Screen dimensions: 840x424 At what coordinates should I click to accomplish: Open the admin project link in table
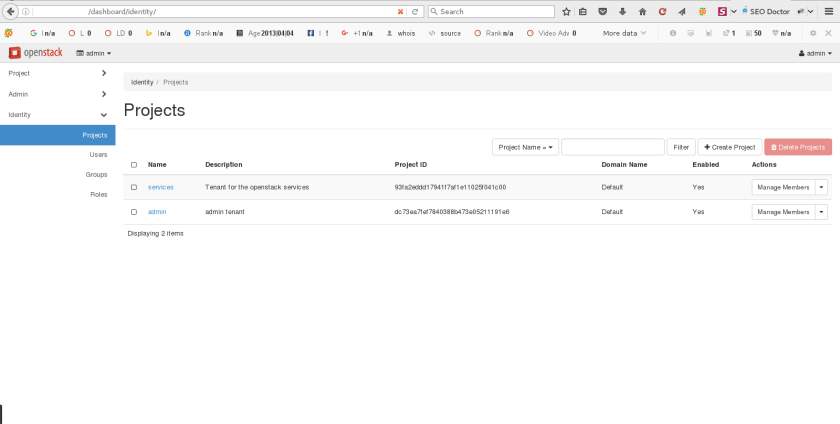click(157, 212)
